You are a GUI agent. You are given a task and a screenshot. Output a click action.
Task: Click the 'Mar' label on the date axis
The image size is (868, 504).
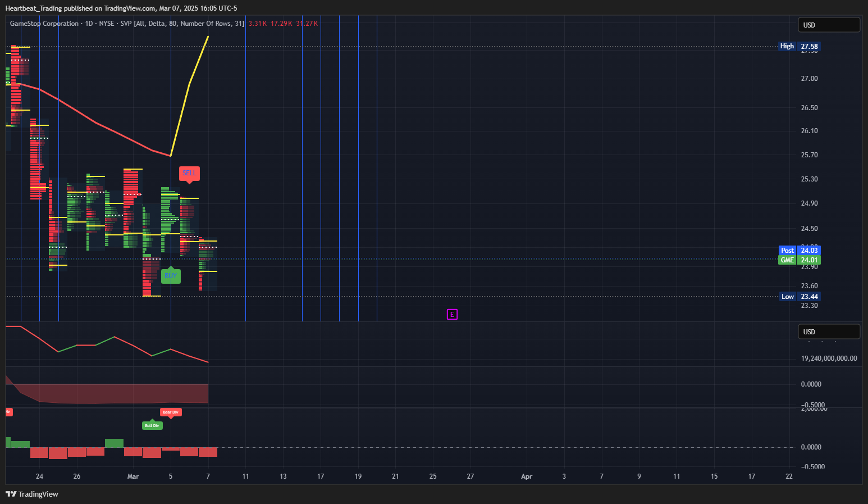click(x=133, y=476)
